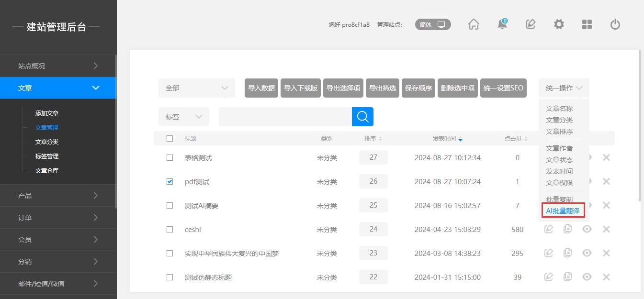Uncheck the pdf测试 article checkbox
Image resolution: width=644 pixels, height=299 pixels.
[x=169, y=182]
